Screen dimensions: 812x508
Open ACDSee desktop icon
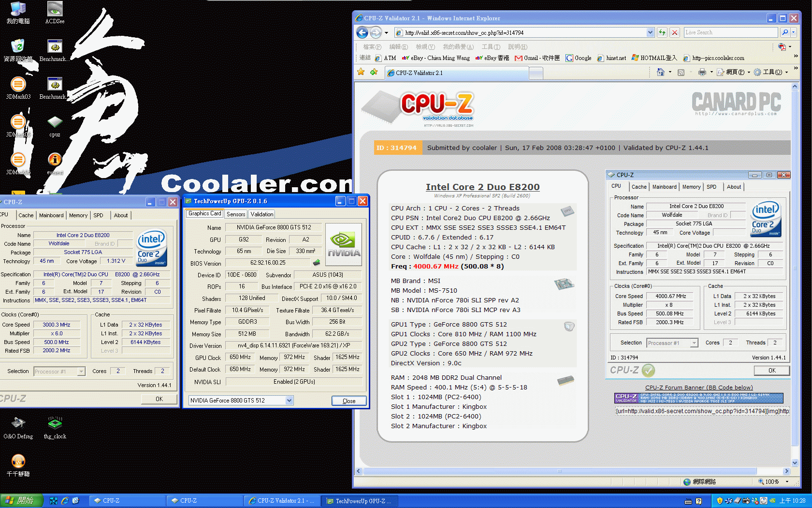pos(55,13)
